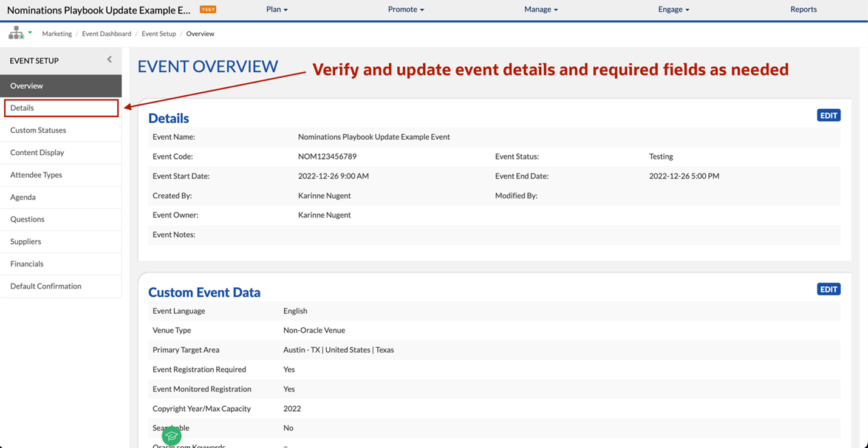This screenshot has height=448, width=868.
Task: Open the Attendee Types sidebar item
Action: tap(36, 175)
